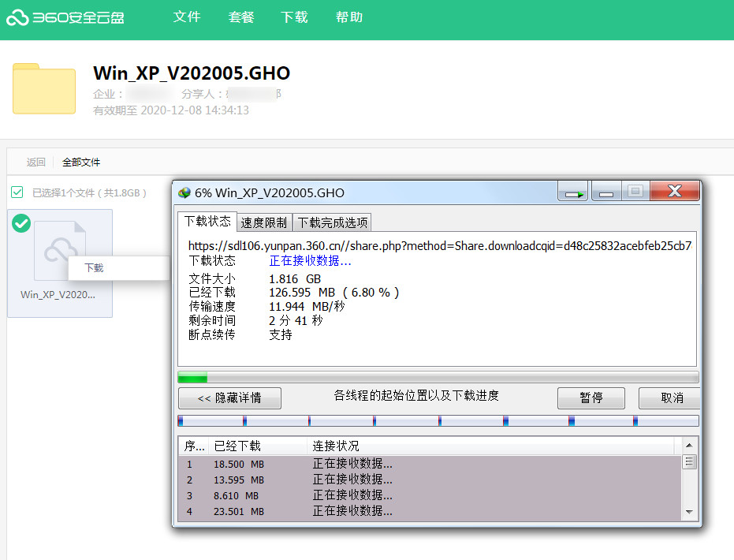This screenshot has width=734, height=560.
Task: Click the send-to-tray arrow button in dialog title bar
Action: [x=573, y=192]
